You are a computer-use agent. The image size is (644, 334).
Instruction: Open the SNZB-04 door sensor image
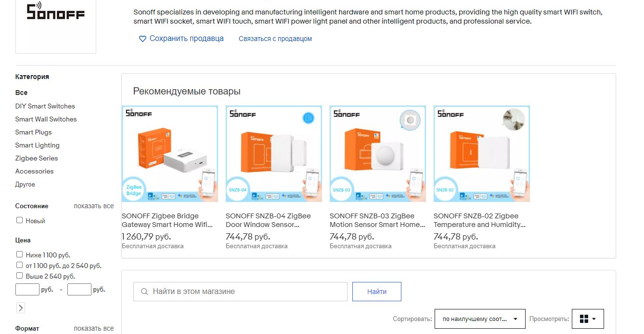click(274, 154)
